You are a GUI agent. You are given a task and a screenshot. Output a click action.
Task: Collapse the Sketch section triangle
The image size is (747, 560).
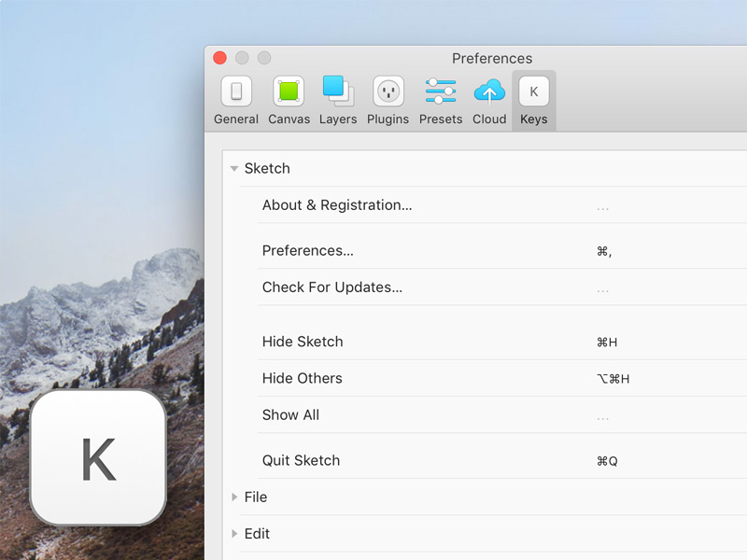coord(234,169)
